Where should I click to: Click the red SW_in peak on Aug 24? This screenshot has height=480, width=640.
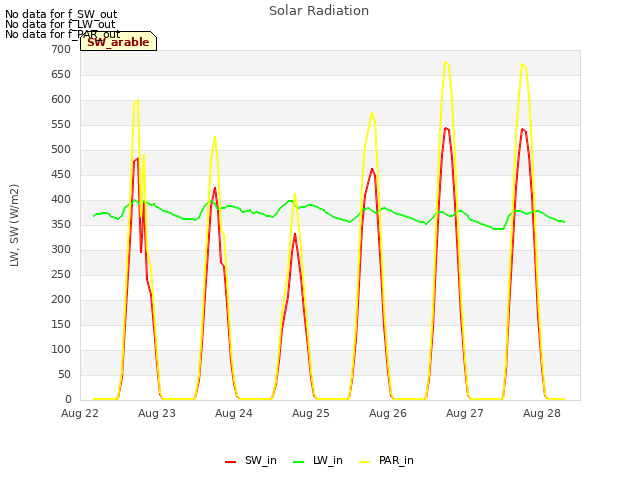tap(295, 234)
